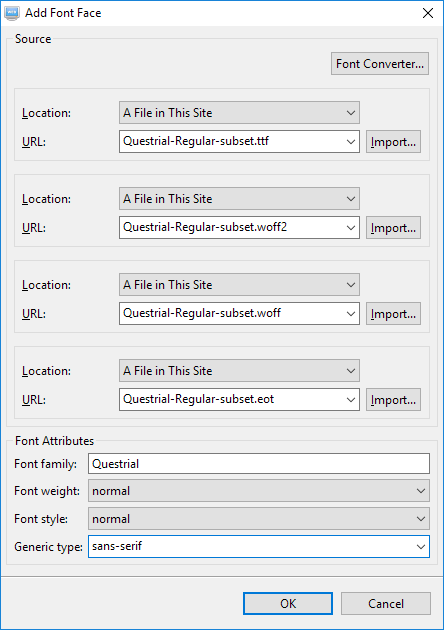
Task: Import a file for the .eot source
Action: click(x=393, y=399)
